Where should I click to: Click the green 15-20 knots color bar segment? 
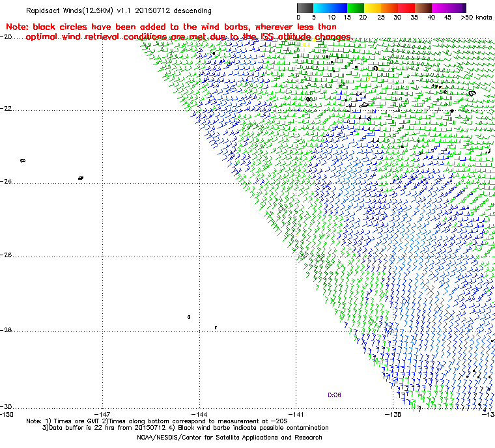point(356,8)
